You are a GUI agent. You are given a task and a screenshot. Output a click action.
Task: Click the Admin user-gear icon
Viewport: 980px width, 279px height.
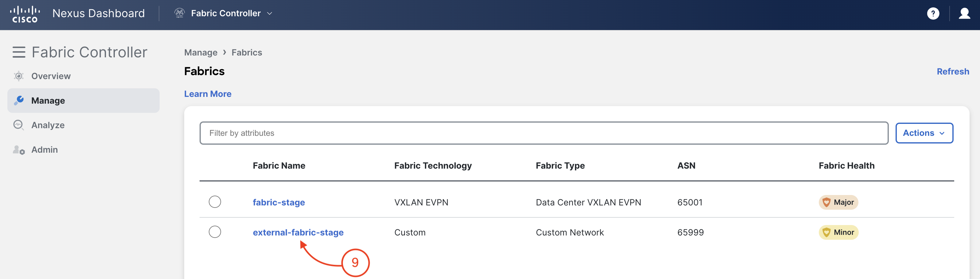click(x=19, y=150)
